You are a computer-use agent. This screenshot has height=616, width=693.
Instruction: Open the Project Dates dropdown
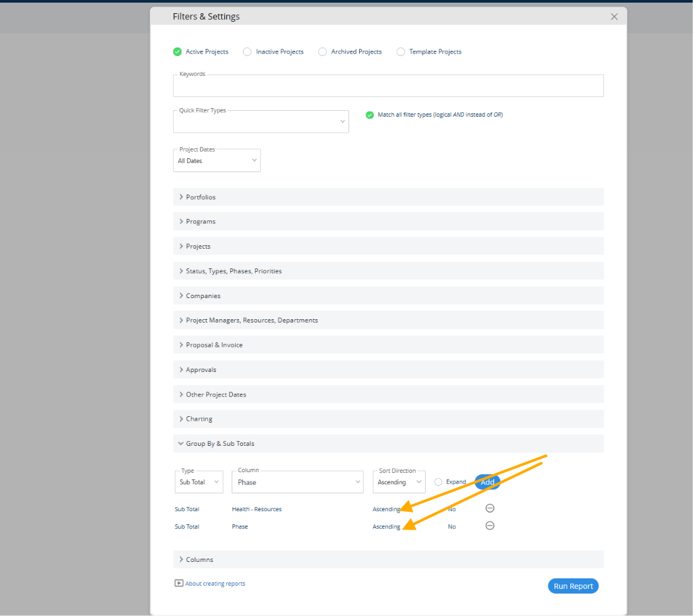(216, 160)
